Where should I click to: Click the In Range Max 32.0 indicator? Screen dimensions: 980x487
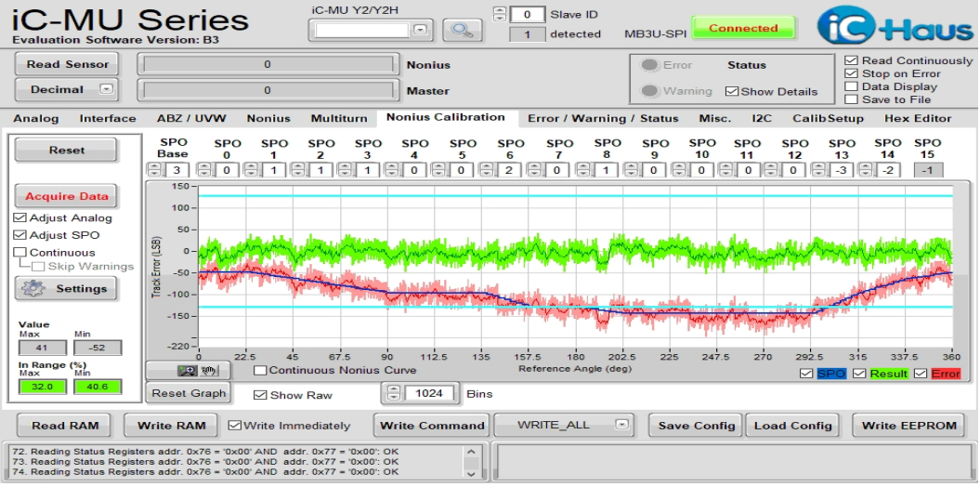(x=42, y=387)
